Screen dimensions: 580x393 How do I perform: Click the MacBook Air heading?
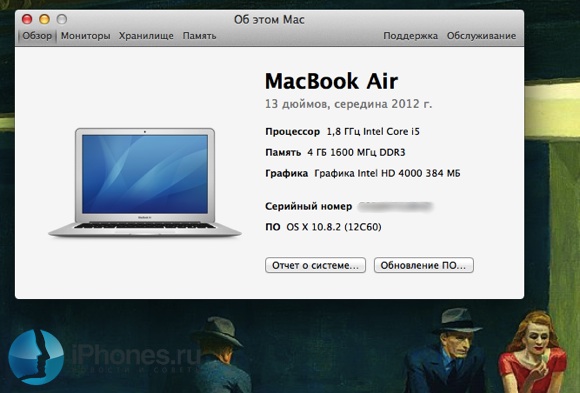pos(331,81)
